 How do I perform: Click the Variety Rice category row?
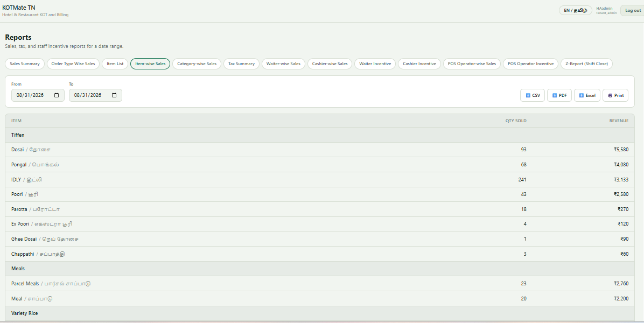(x=319, y=313)
